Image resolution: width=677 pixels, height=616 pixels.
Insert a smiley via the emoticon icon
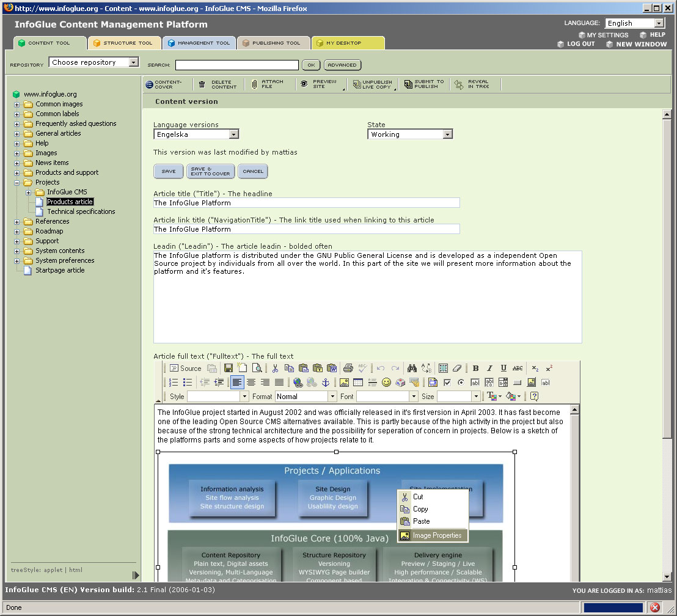pos(386,383)
